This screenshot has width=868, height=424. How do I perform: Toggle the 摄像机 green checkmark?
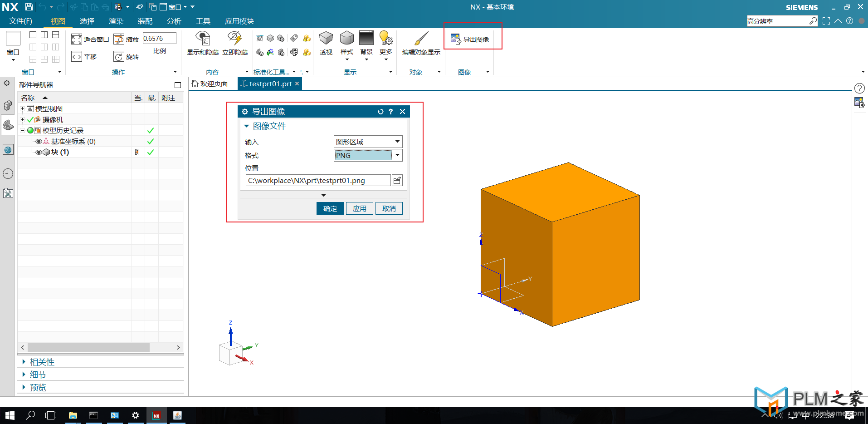30,120
